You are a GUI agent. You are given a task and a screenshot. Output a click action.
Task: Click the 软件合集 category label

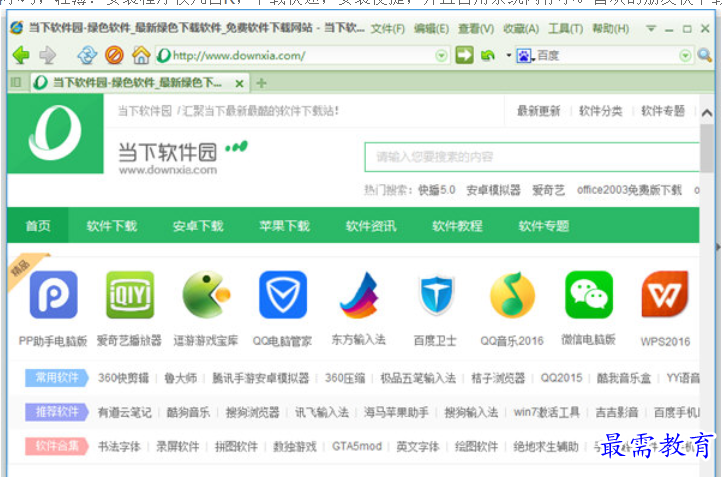point(57,446)
